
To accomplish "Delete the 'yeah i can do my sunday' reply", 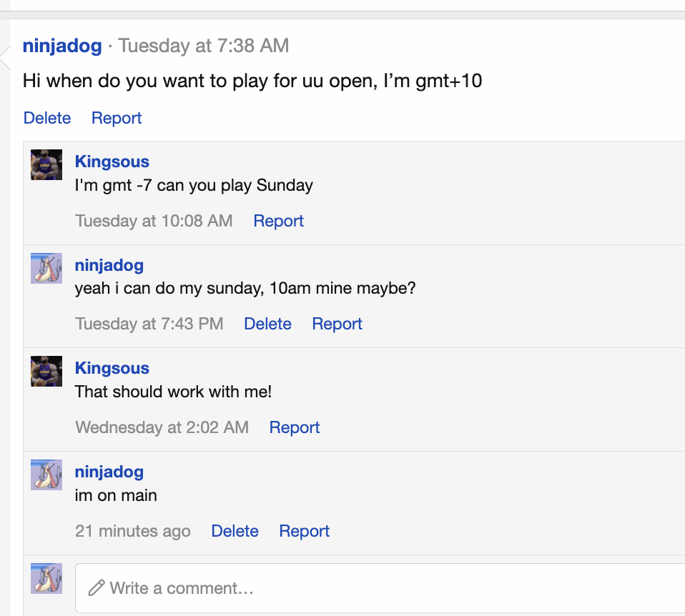I will (267, 324).
